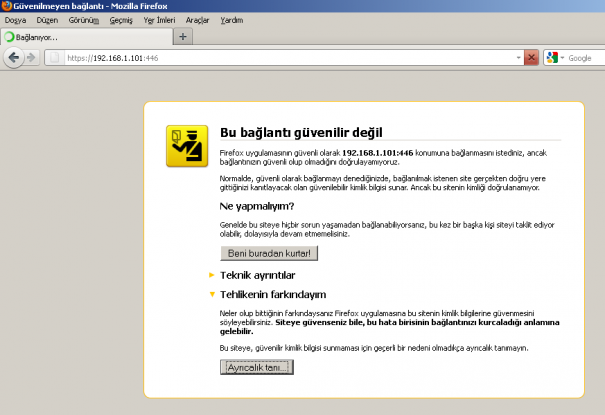
Task: Click the Firefox logo in title bar
Action: pyautogui.click(x=7, y=6)
